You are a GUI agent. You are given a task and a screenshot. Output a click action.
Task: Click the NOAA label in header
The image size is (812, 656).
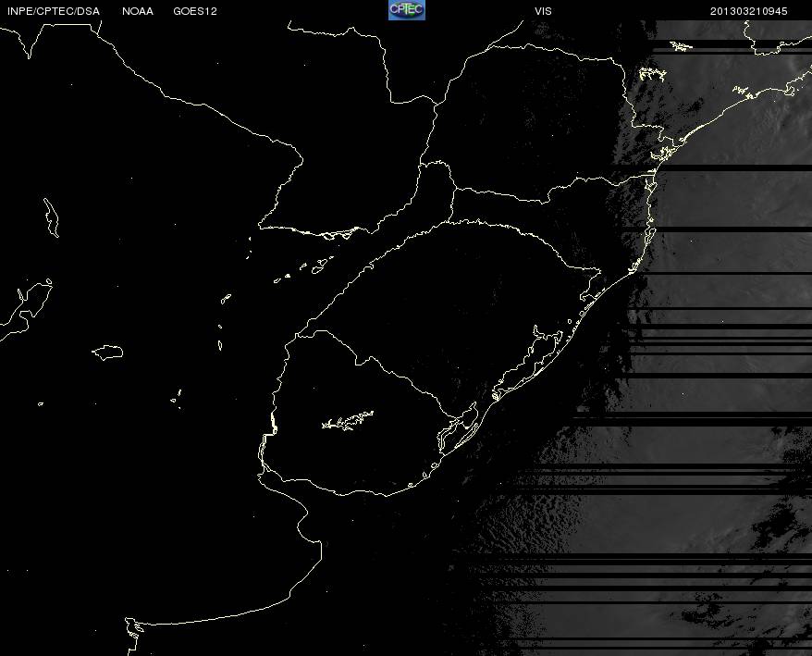[x=138, y=11]
